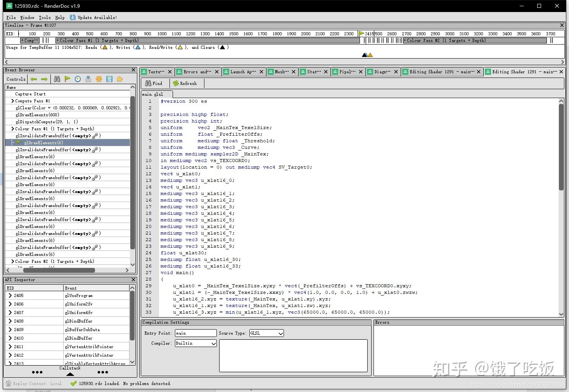The height and width of the screenshot is (392, 569).
Task: Open the Help menu
Action: [x=60, y=17]
